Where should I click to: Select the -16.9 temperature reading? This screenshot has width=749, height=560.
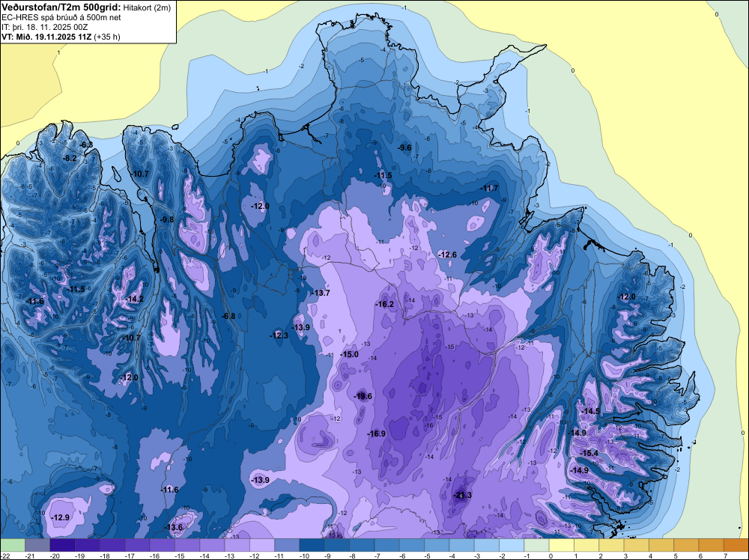pos(376,433)
